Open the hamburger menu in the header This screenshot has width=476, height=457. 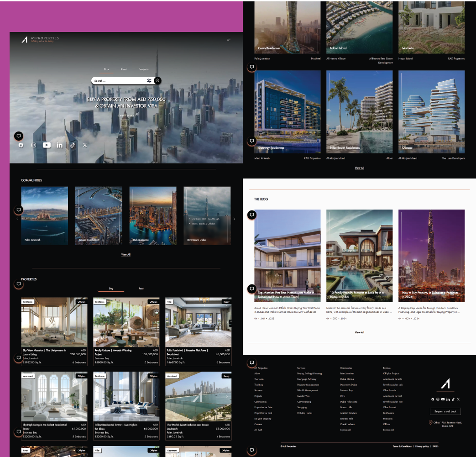pos(229,39)
